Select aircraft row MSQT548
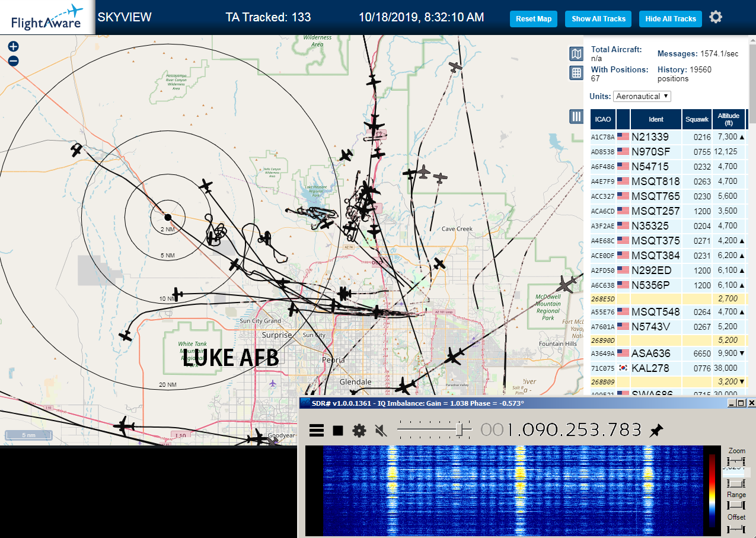 tap(668, 312)
